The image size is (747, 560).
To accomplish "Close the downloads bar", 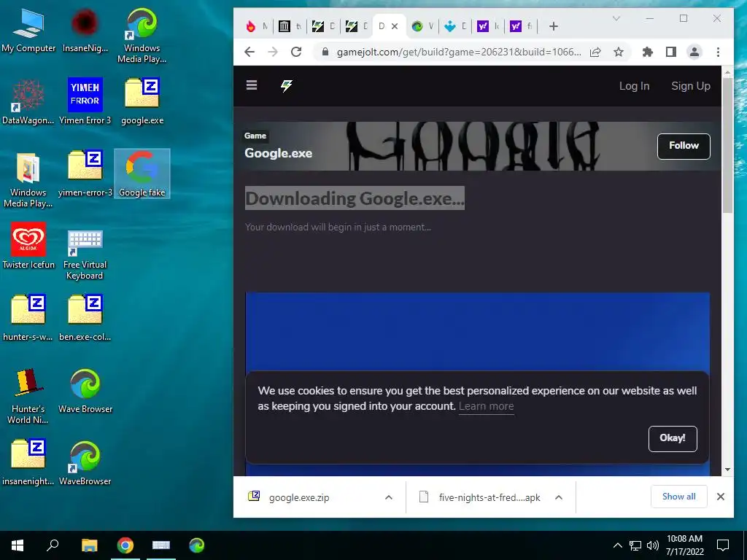I will click(721, 497).
